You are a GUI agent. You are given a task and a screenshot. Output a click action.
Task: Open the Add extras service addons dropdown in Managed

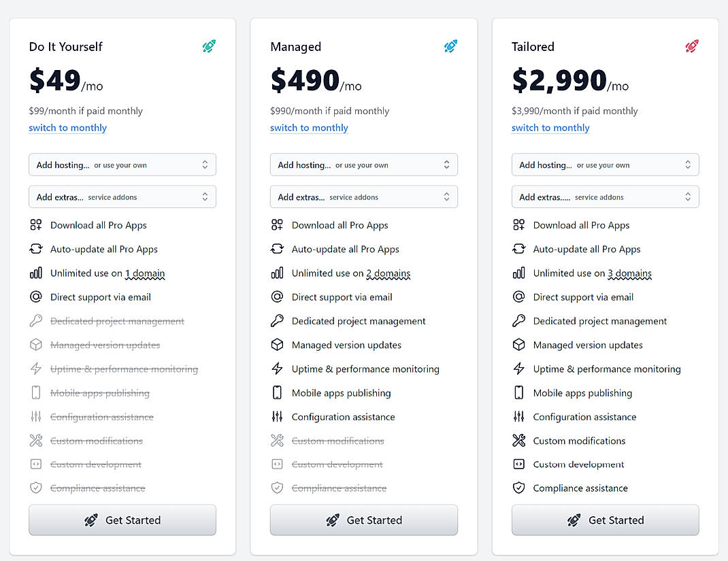tap(364, 196)
